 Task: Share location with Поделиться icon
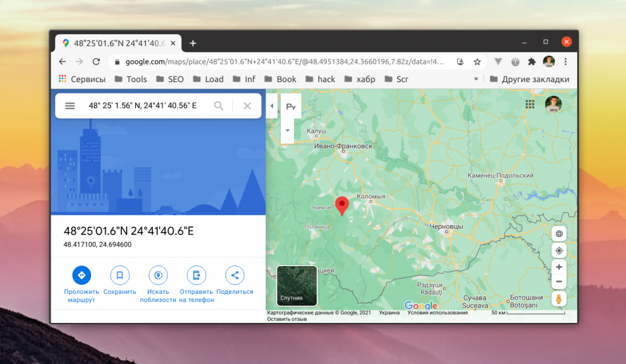click(235, 275)
